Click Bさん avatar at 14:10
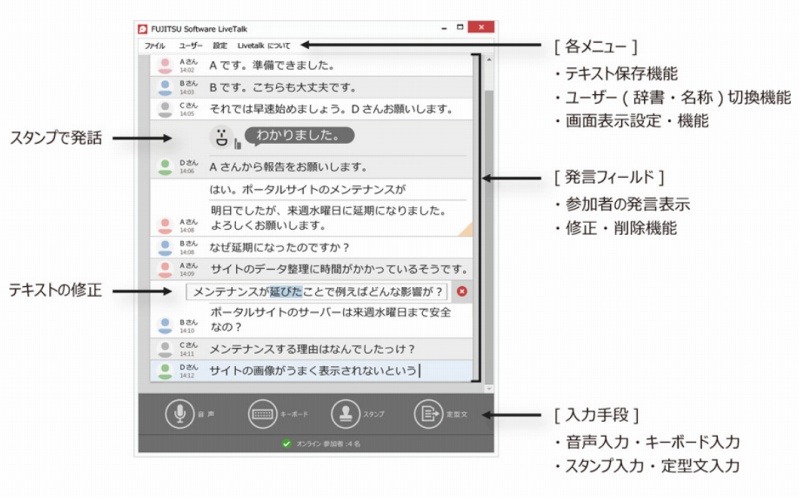 [x=165, y=326]
